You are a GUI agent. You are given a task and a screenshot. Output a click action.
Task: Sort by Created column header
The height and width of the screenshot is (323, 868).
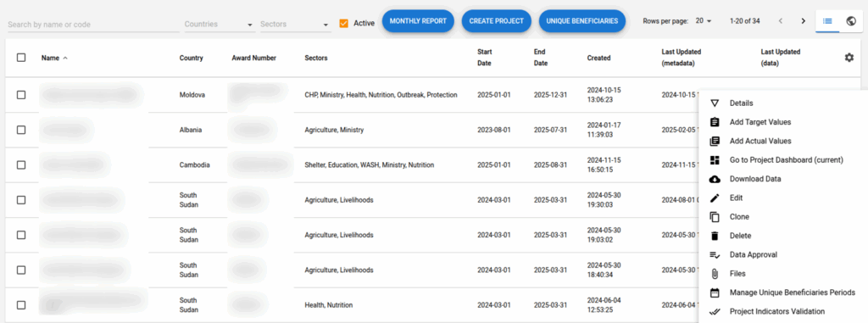pos(599,58)
